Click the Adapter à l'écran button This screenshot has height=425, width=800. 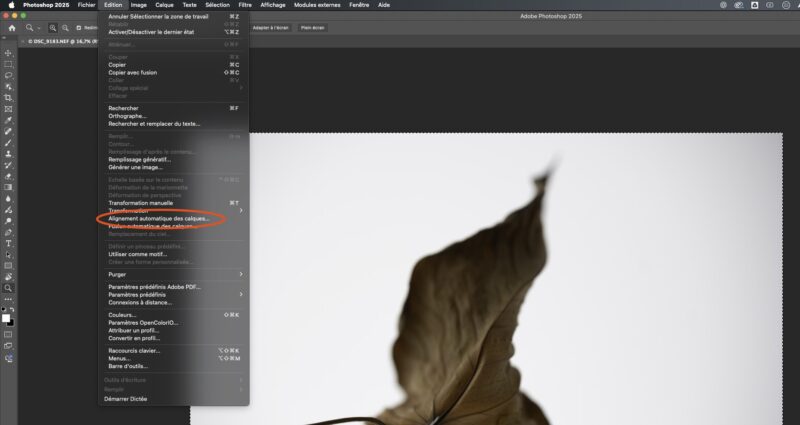[270, 28]
